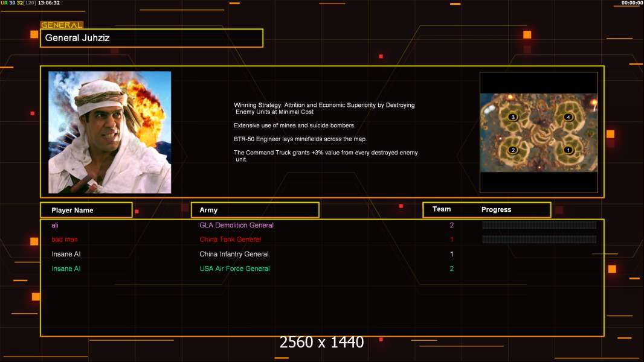The image size is (644, 362).
Task: Click the 'Winning Strategy' description line
Action: tap(324, 108)
